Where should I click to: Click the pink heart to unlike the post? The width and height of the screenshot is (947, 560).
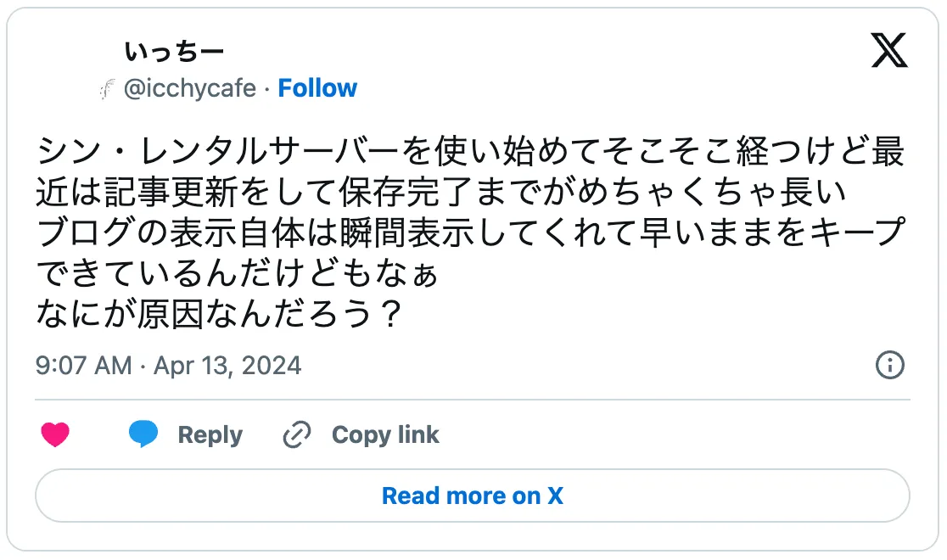pos(56,434)
